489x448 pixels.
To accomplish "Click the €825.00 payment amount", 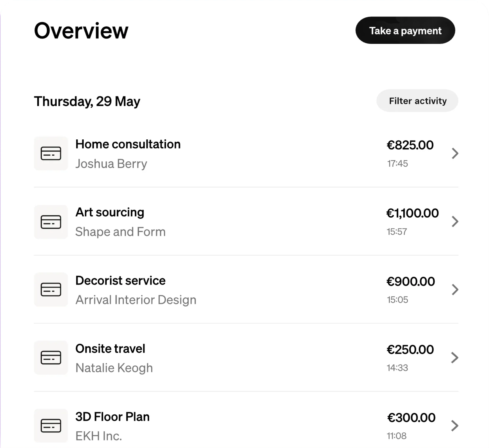I will click(410, 145).
